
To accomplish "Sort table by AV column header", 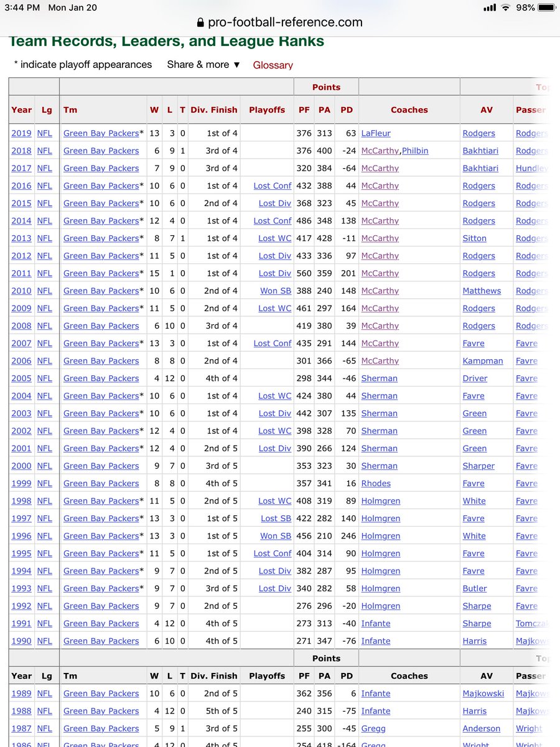I will [487, 110].
